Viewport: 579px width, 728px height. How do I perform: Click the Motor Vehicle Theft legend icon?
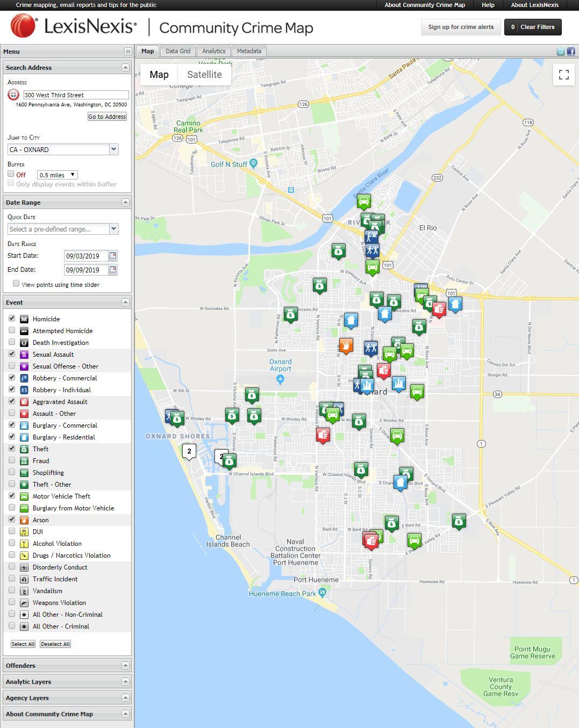(x=24, y=496)
